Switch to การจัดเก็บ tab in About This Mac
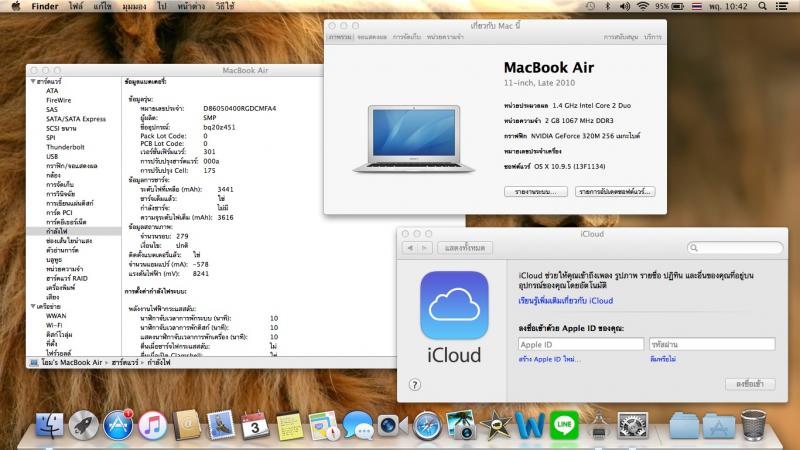 pyautogui.click(x=407, y=37)
